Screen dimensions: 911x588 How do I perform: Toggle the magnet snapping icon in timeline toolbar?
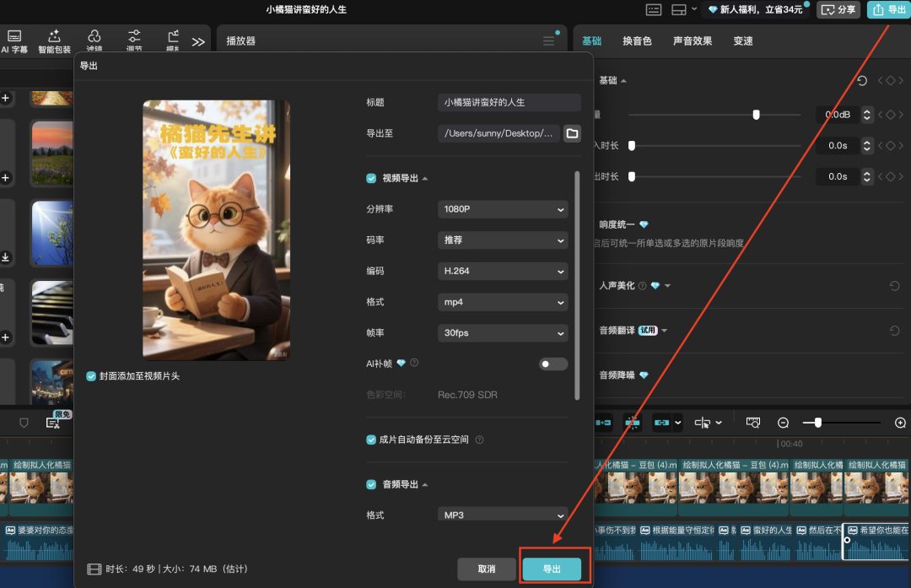(632, 422)
